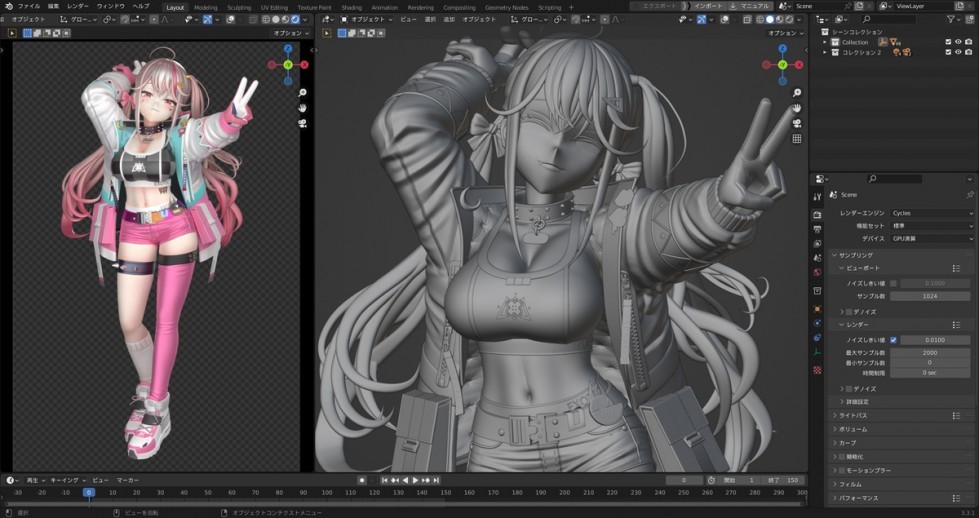Toggle camera view icon in right viewport

click(797, 123)
